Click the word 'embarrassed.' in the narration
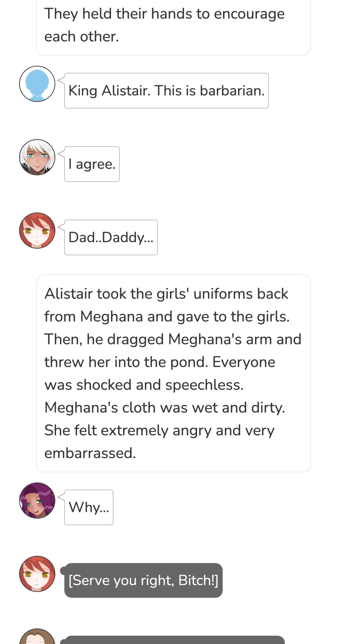This screenshot has width=347, height=644. (90, 453)
